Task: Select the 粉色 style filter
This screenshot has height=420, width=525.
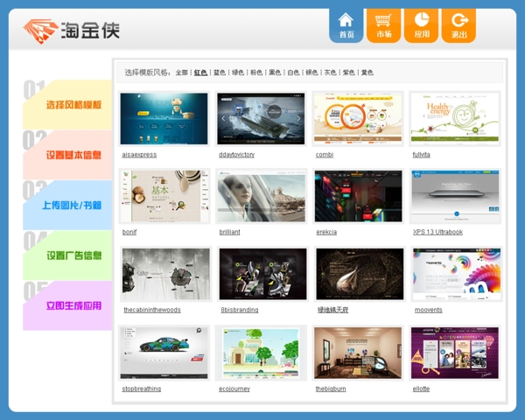Action: (x=256, y=73)
